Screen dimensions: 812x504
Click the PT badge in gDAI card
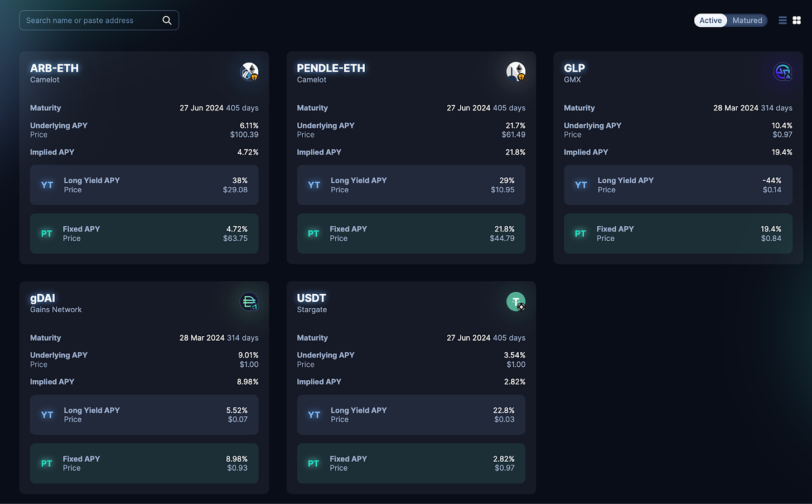pos(47,463)
